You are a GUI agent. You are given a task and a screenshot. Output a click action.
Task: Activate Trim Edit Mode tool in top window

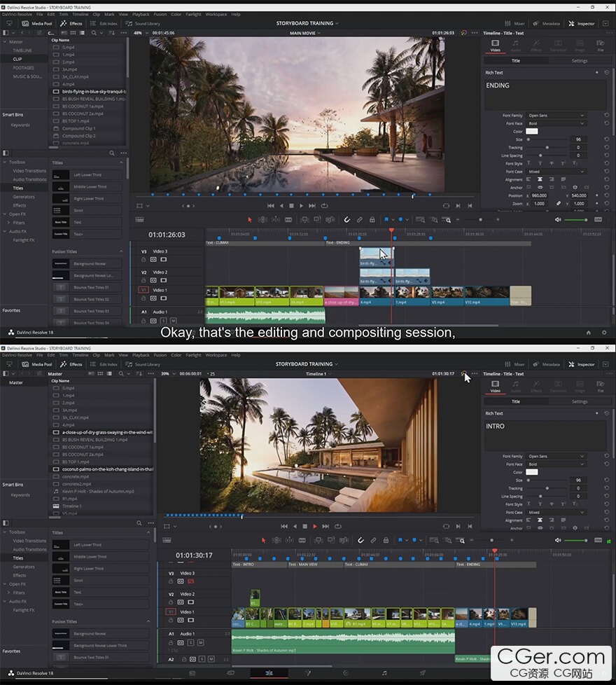pos(262,220)
